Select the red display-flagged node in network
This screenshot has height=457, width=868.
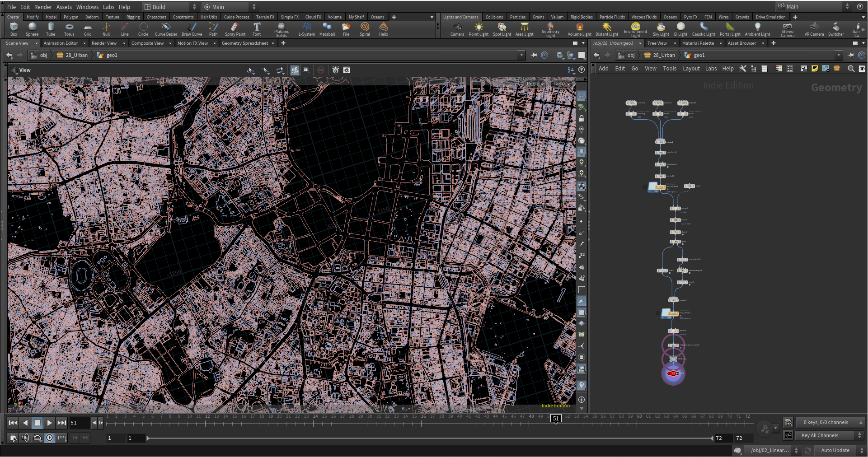click(x=673, y=373)
